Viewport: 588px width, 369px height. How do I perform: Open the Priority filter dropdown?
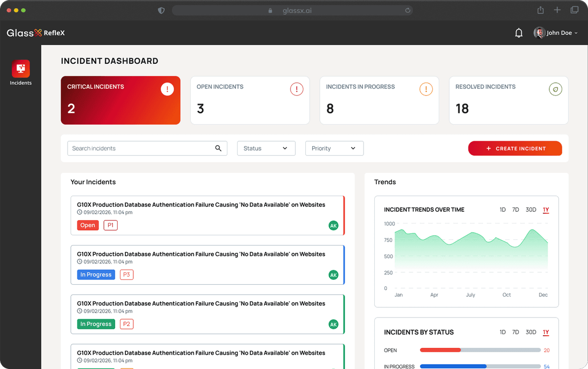coord(334,148)
